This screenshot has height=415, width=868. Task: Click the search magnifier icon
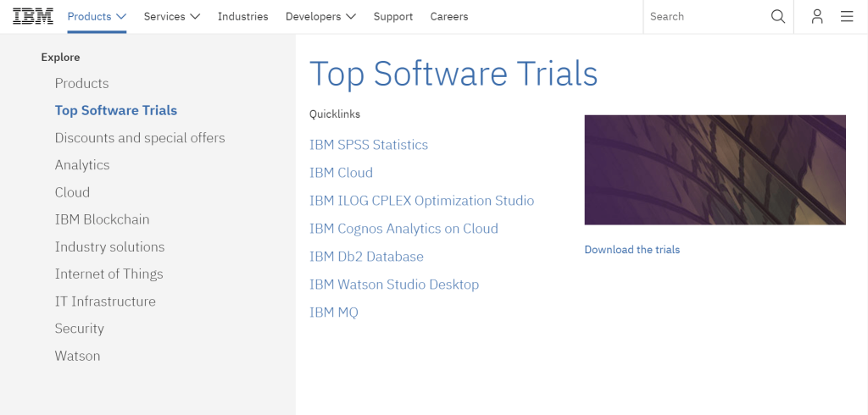(777, 17)
